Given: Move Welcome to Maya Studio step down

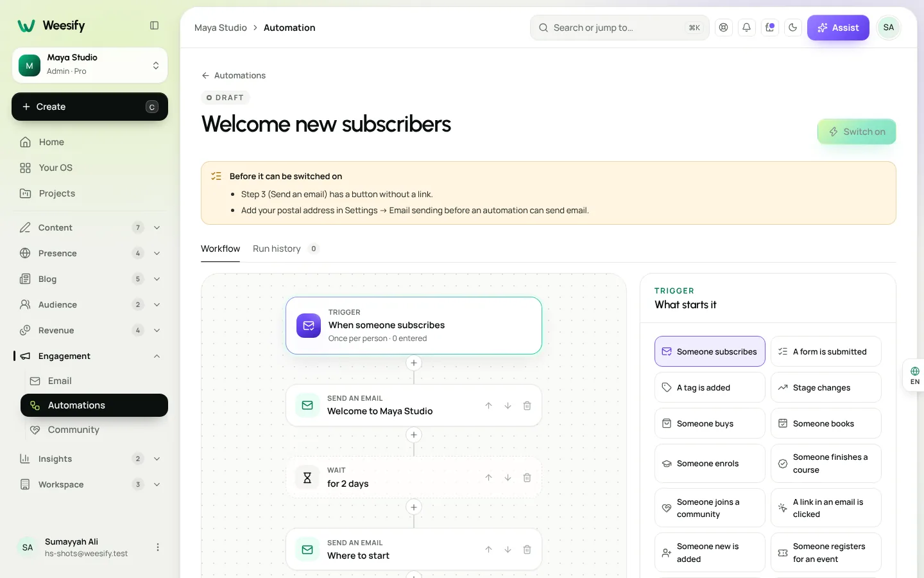Looking at the screenshot, I should (x=508, y=406).
